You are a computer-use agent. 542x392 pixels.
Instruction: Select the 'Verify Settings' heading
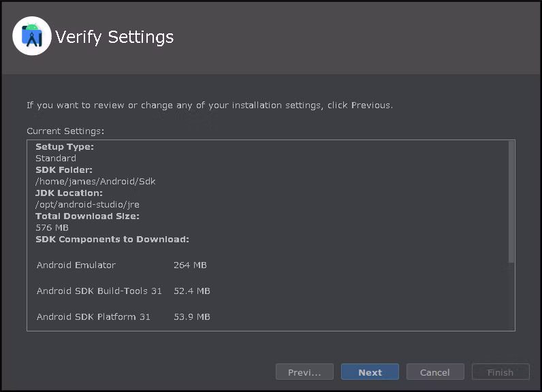(114, 37)
